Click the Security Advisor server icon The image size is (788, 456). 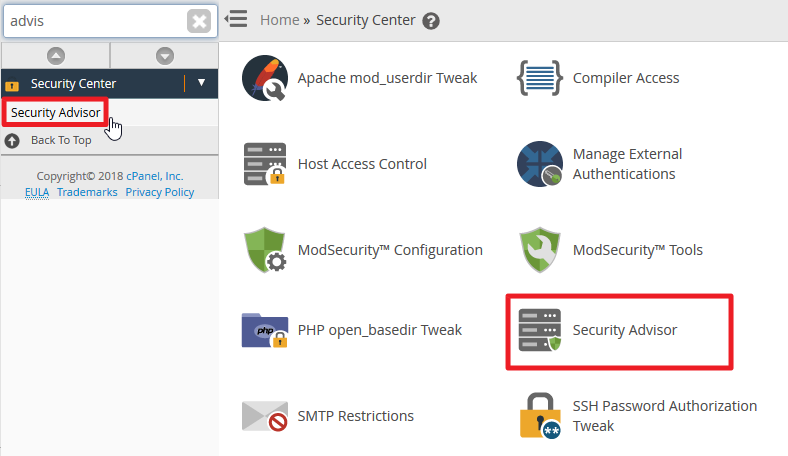pos(540,330)
